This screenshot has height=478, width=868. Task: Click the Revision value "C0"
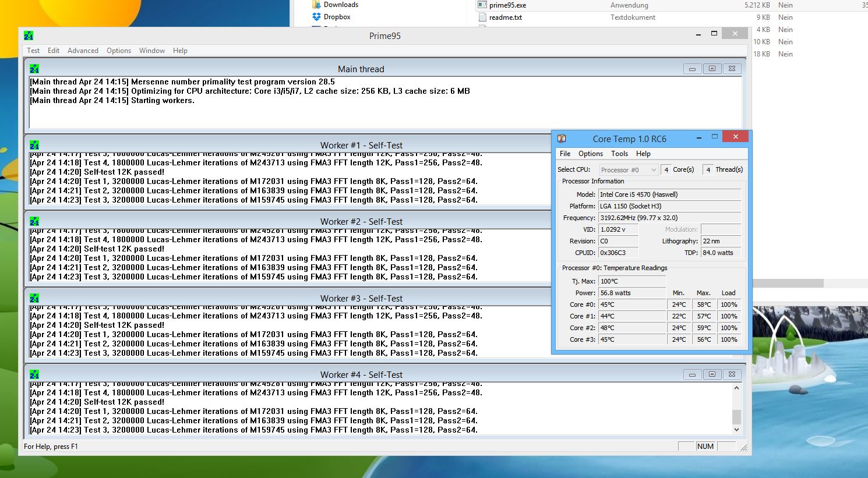click(x=618, y=241)
